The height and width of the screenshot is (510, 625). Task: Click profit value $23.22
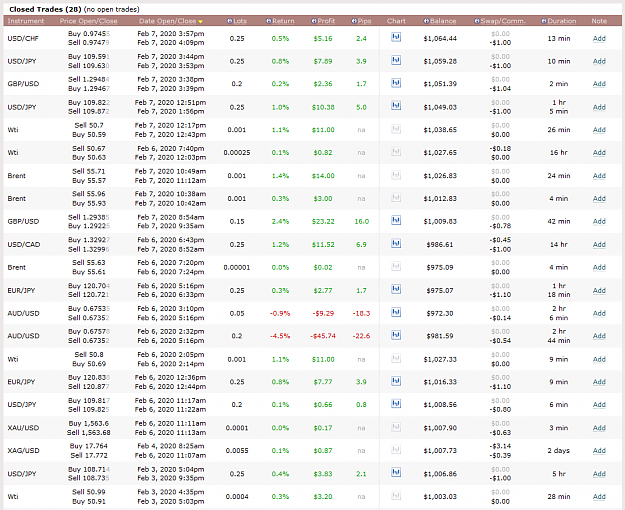coord(323,221)
